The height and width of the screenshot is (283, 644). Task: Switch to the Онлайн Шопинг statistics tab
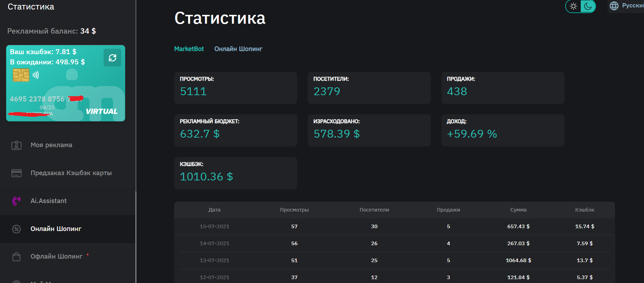pos(238,49)
